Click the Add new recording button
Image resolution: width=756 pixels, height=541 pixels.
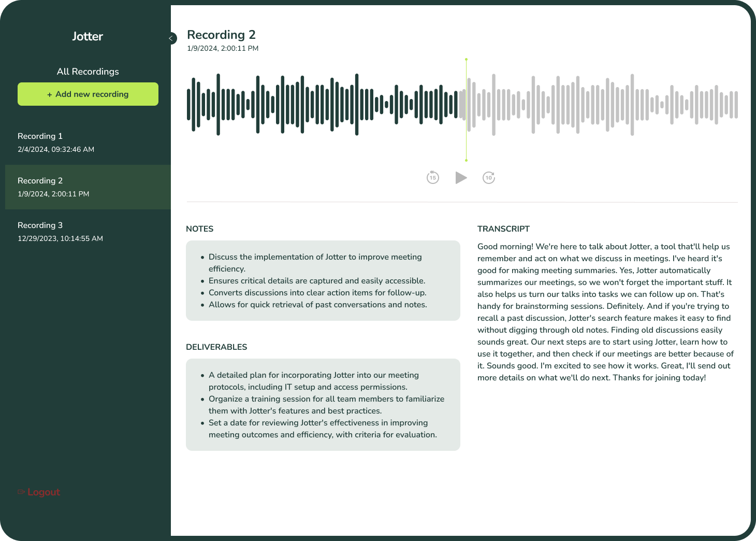click(x=88, y=94)
